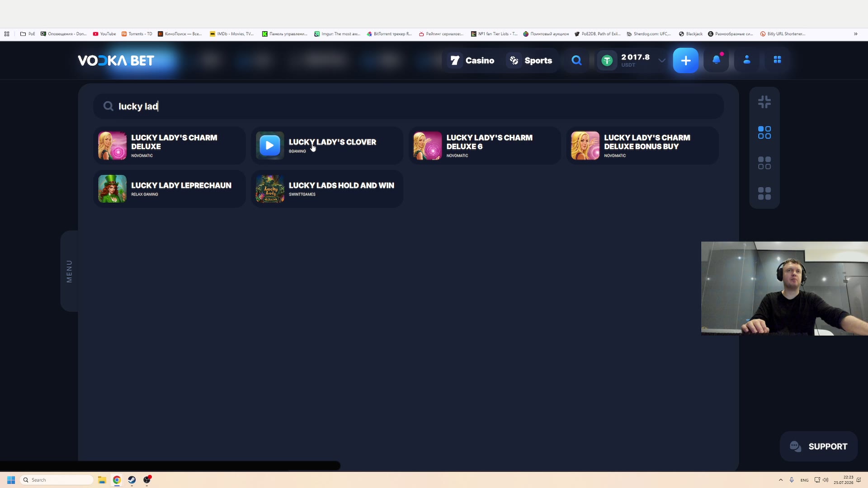
Task: Open the Lucky Lady's Charm Deluxe Bonus Buy thumbnail
Action: [x=585, y=145]
